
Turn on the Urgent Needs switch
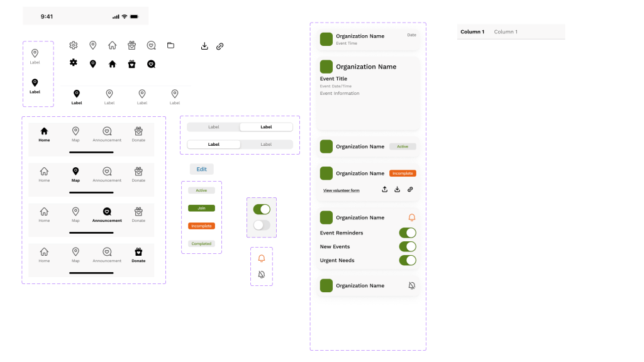(408, 260)
